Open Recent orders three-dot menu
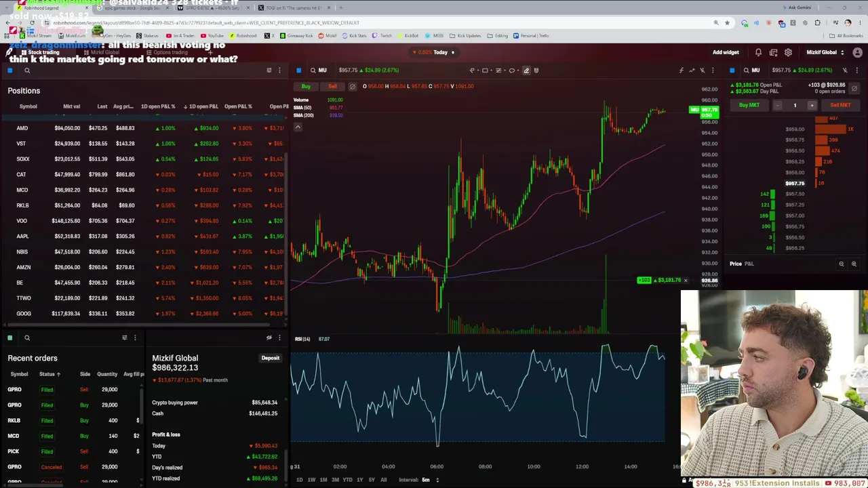Screen dimensions: 868x488 (135, 338)
